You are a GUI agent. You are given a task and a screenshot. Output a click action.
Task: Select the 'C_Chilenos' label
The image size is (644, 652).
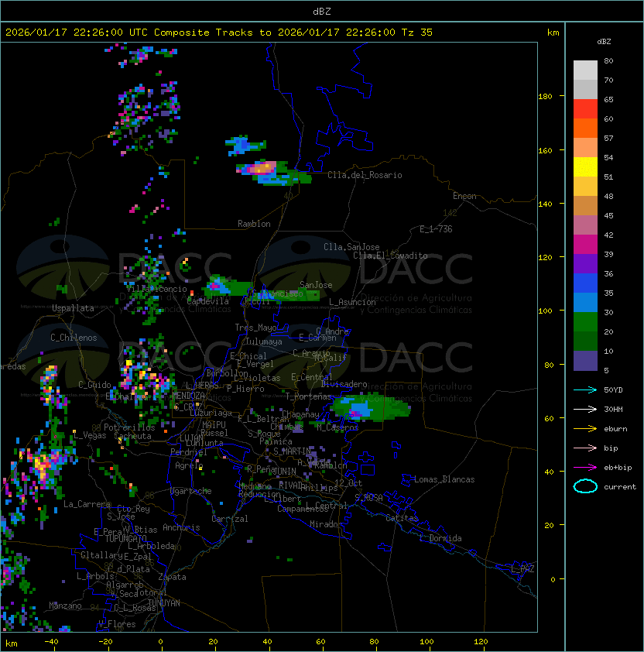click(x=74, y=338)
